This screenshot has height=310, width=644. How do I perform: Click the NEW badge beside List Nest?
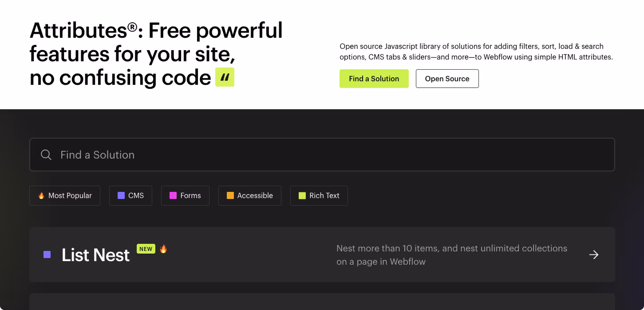click(x=146, y=249)
